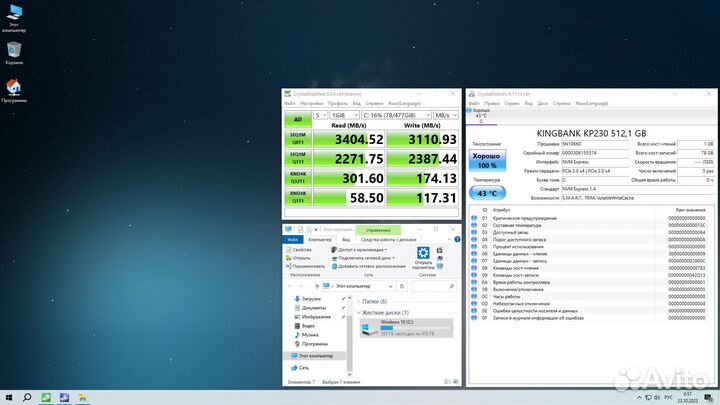Open the Корзина recycle bin icon
This screenshot has width=720, height=405.
[14, 53]
